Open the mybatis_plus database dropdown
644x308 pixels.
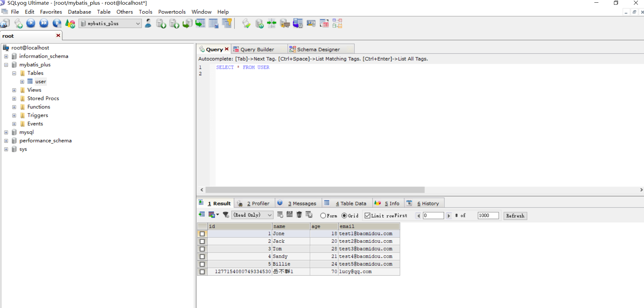(x=137, y=23)
